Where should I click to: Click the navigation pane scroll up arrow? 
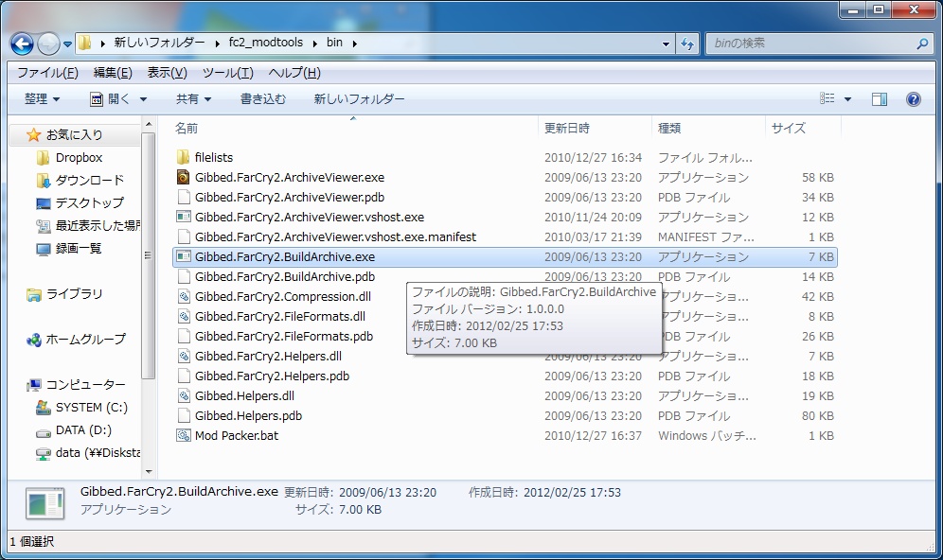pyautogui.click(x=149, y=124)
